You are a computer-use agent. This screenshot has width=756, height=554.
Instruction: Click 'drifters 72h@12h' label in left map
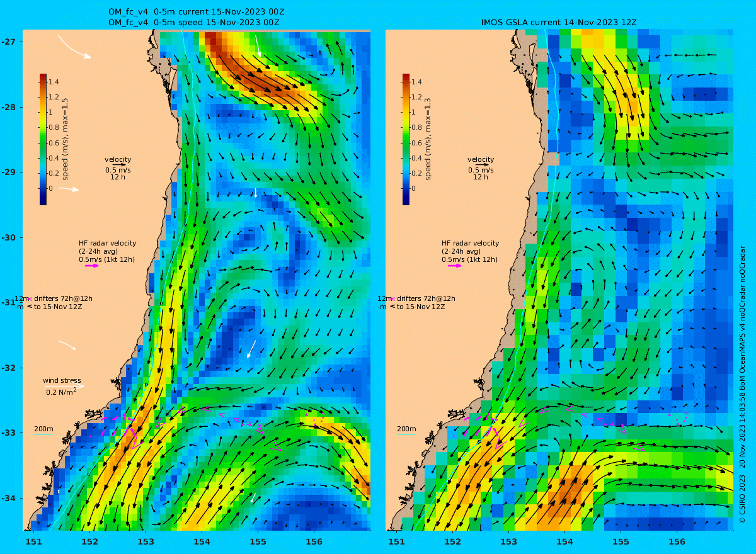[x=62, y=298]
